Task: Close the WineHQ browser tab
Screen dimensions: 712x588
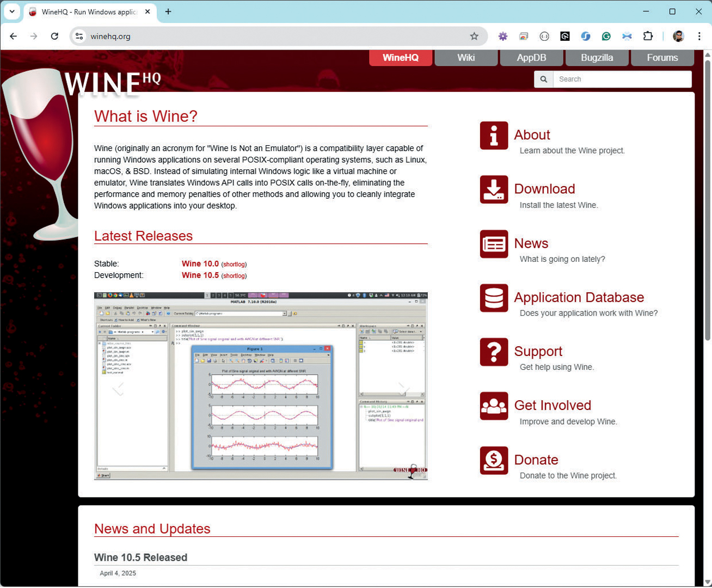Action: [x=148, y=11]
